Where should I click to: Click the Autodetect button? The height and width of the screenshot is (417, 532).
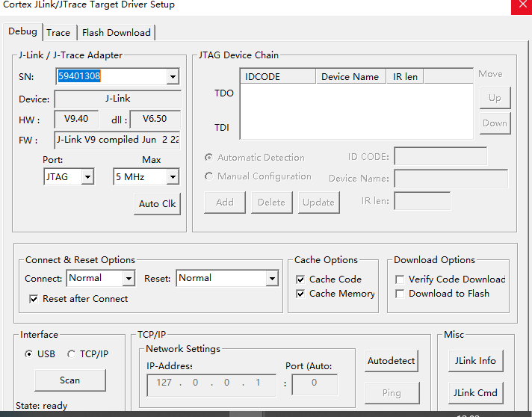pyautogui.click(x=392, y=361)
